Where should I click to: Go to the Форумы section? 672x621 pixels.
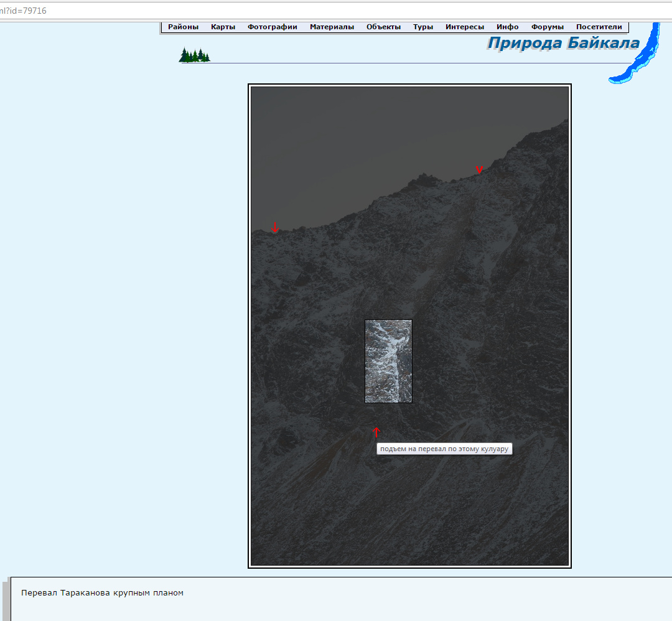(548, 27)
